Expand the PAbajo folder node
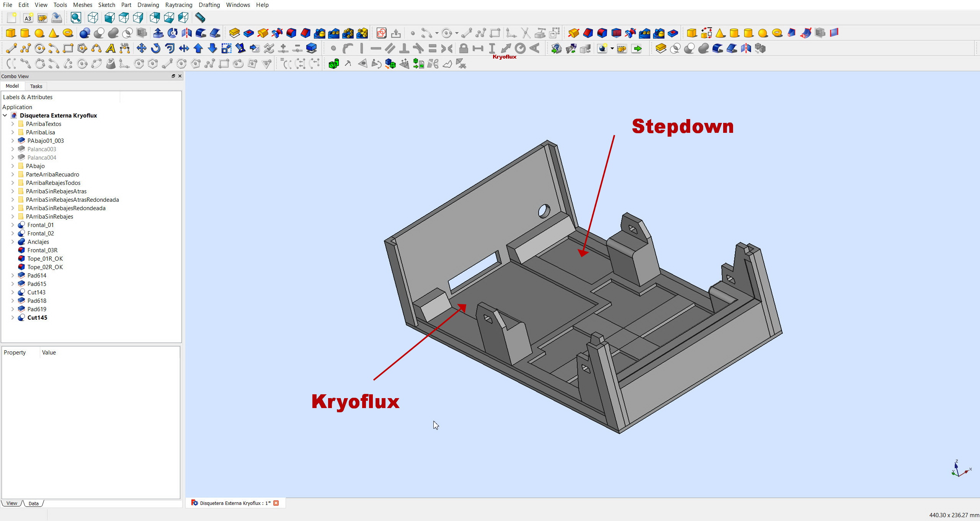 [x=13, y=166]
